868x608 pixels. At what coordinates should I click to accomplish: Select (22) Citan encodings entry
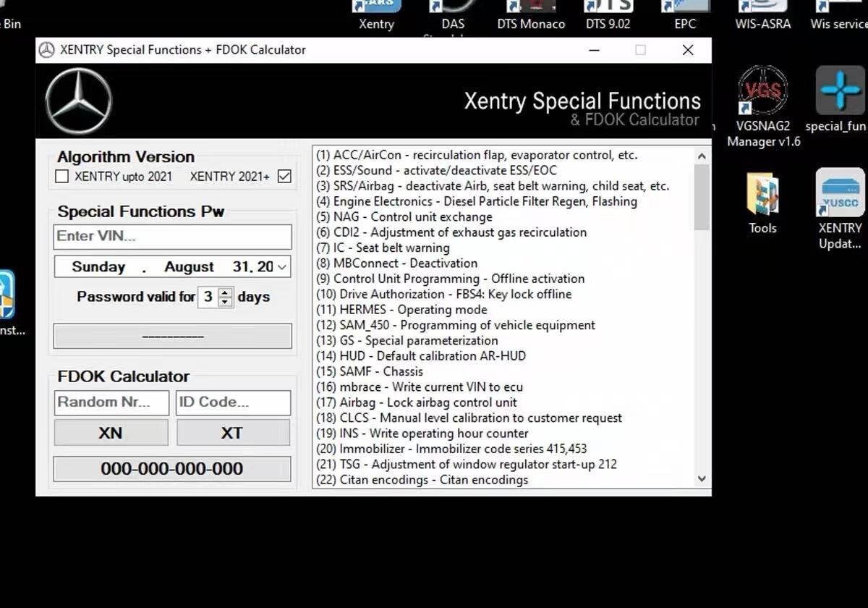(x=422, y=480)
